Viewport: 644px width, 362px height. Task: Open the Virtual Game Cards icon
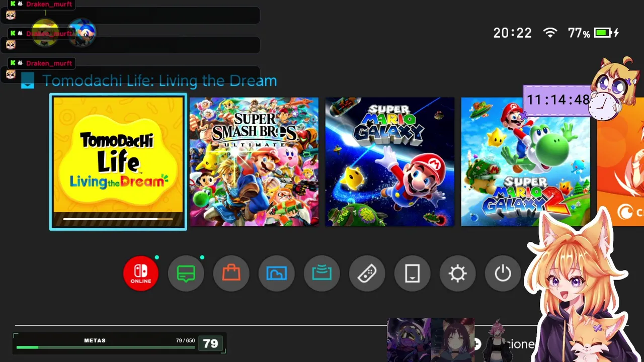[x=413, y=273]
